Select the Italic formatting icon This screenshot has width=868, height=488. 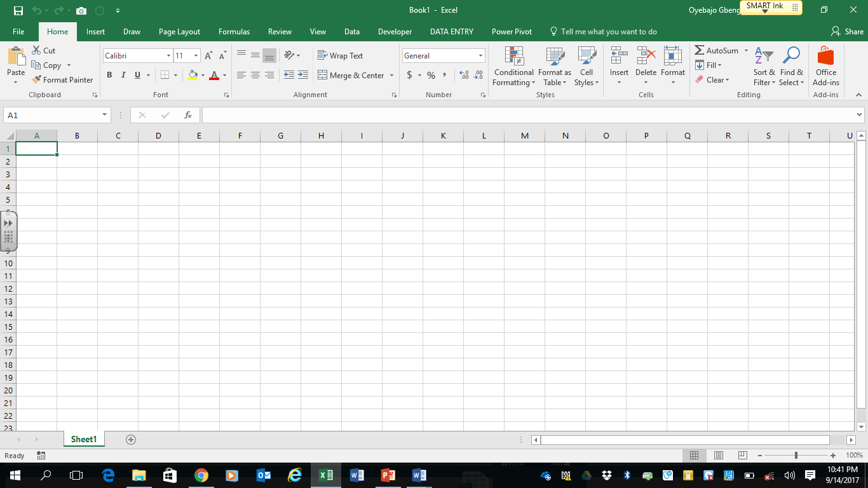123,75
